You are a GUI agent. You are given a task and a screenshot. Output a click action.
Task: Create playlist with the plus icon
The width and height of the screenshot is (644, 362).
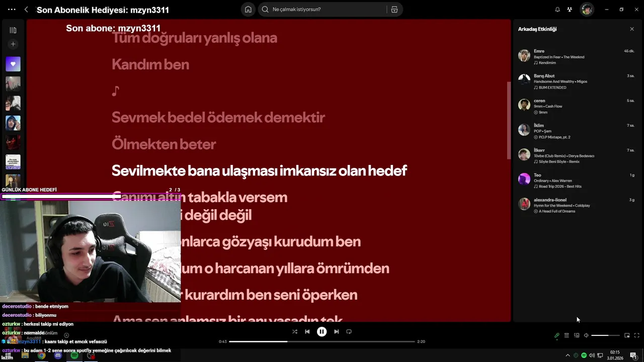pos(13,44)
